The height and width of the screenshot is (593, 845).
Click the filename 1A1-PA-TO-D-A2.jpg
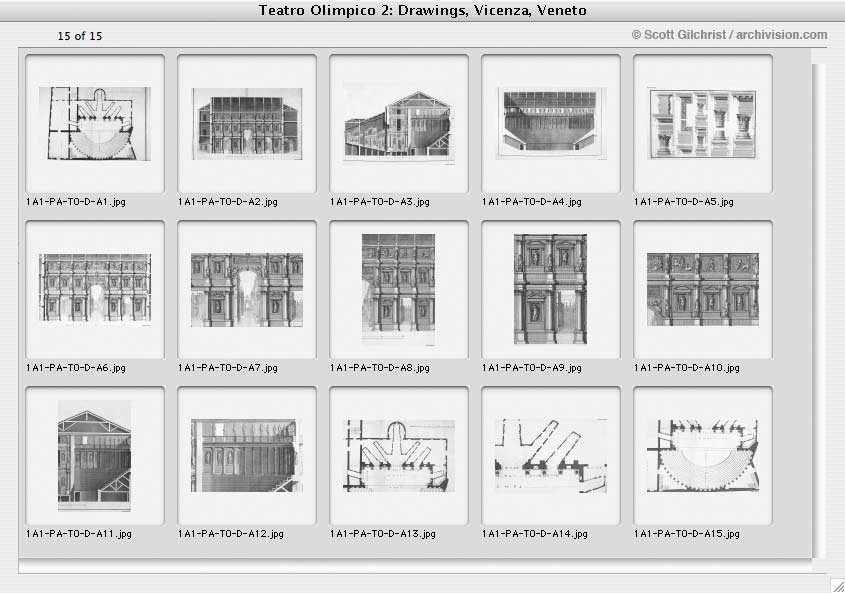(228, 202)
